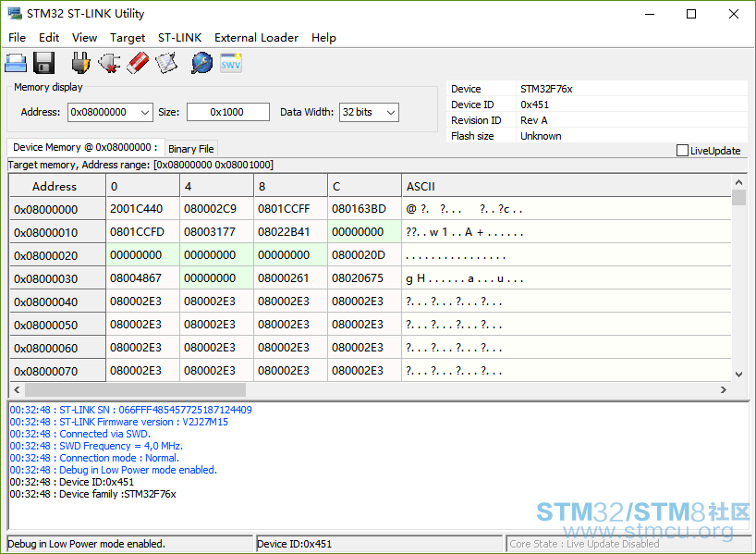The height and width of the screenshot is (554, 756).
Task: Click the horizontal scrollbar left arrow
Action: (17, 389)
